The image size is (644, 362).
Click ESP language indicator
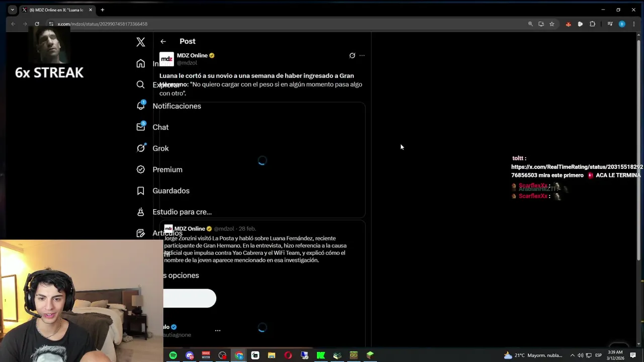[599, 355]
